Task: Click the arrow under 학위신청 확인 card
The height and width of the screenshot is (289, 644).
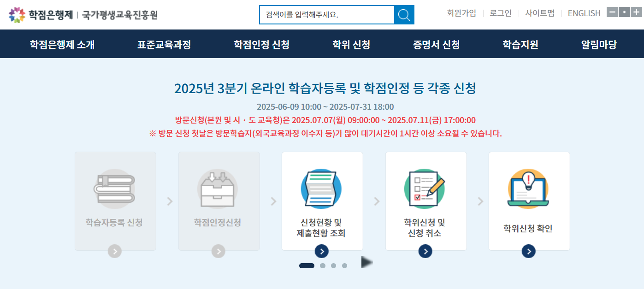Action: click(529, 251)
